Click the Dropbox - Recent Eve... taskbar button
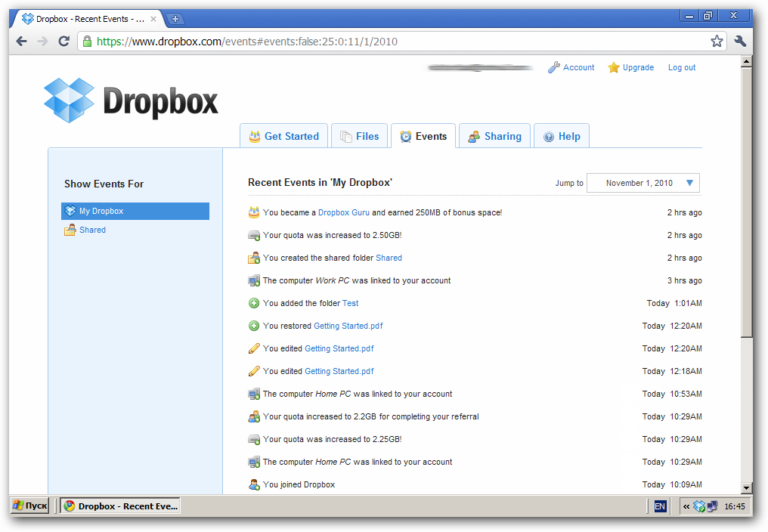Image resolution: width=768 pixels, height=532 pixels. tap(120, 506)
